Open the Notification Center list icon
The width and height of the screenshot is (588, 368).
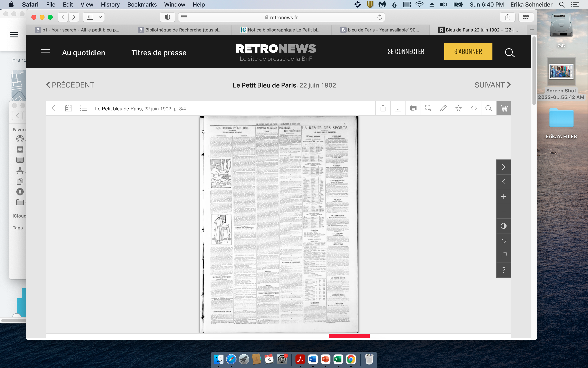[575, 4]
